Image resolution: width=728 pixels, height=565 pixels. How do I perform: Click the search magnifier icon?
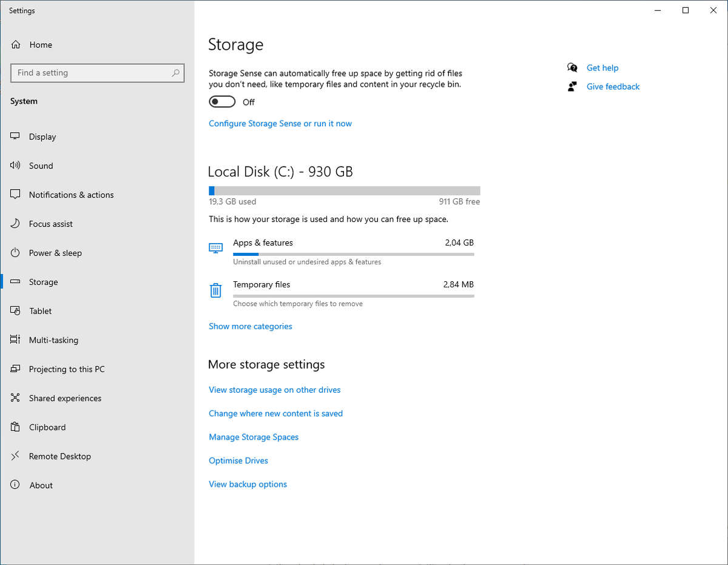(175, 73)
